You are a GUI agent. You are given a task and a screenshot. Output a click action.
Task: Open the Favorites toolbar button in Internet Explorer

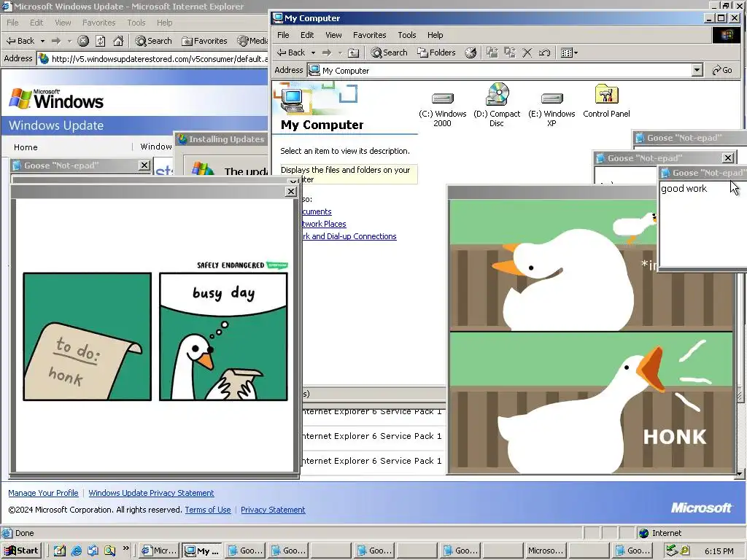click(x=205, y=41)
